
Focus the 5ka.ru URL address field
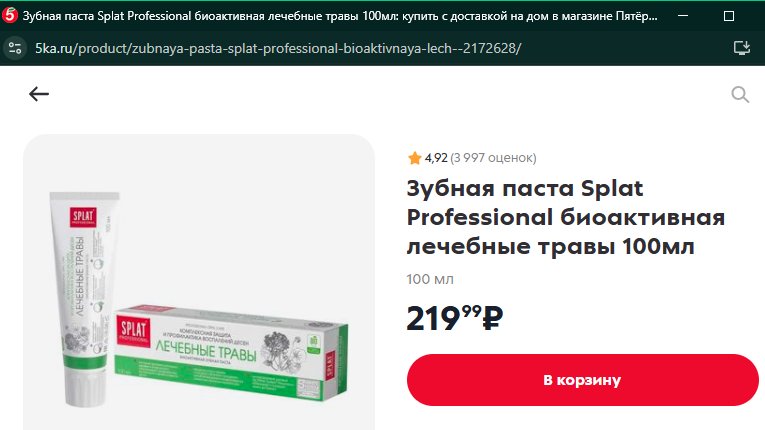pyautogui.click(x=278, y=48)
